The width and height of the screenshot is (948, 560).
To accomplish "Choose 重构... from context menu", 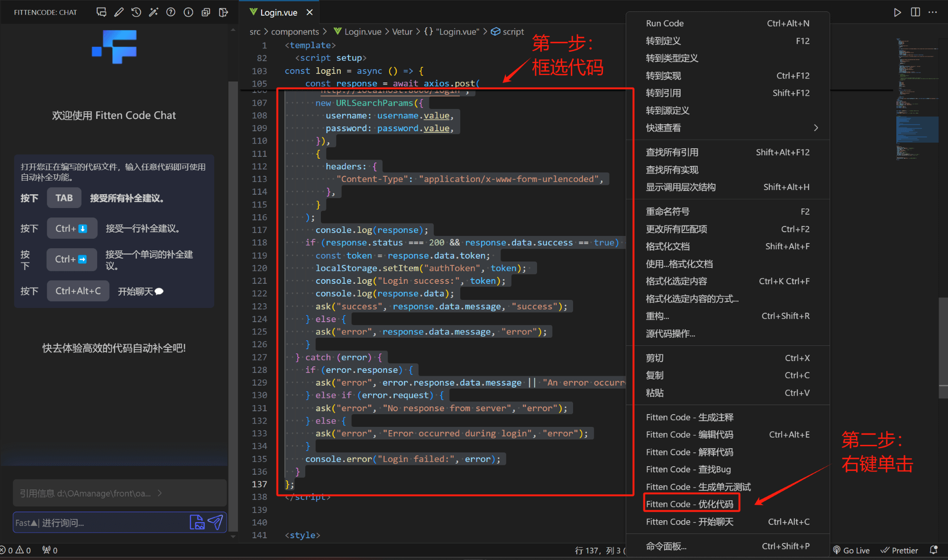I will pos(728,316).
